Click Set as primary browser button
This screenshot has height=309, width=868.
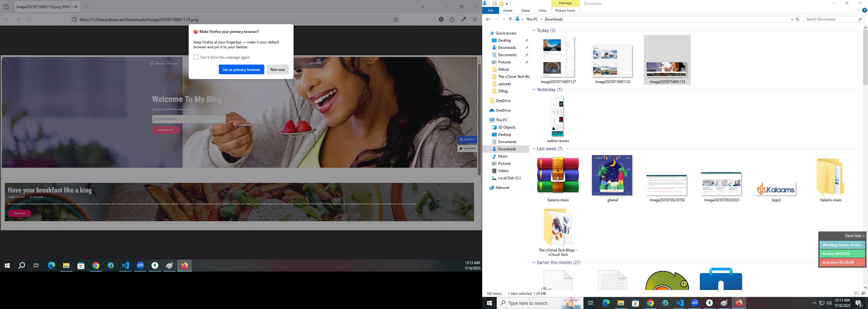(241, 69)
